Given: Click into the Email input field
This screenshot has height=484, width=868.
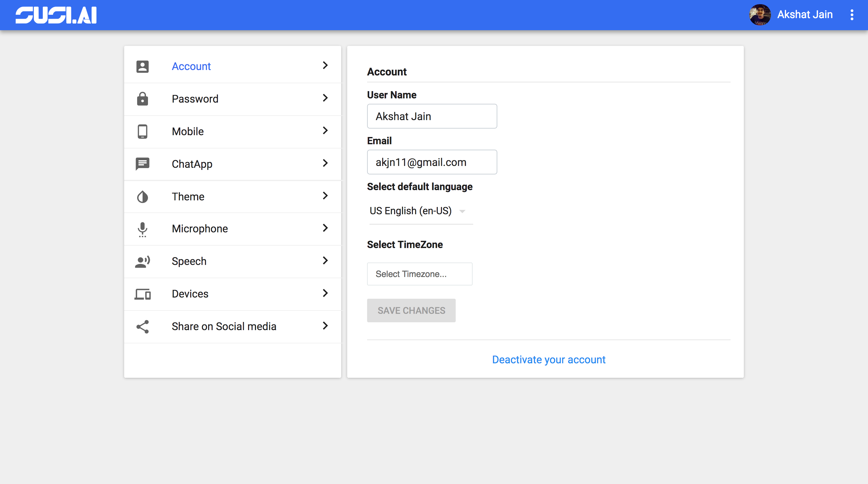Looking at the screenshot, I should (x=432, y=162).
